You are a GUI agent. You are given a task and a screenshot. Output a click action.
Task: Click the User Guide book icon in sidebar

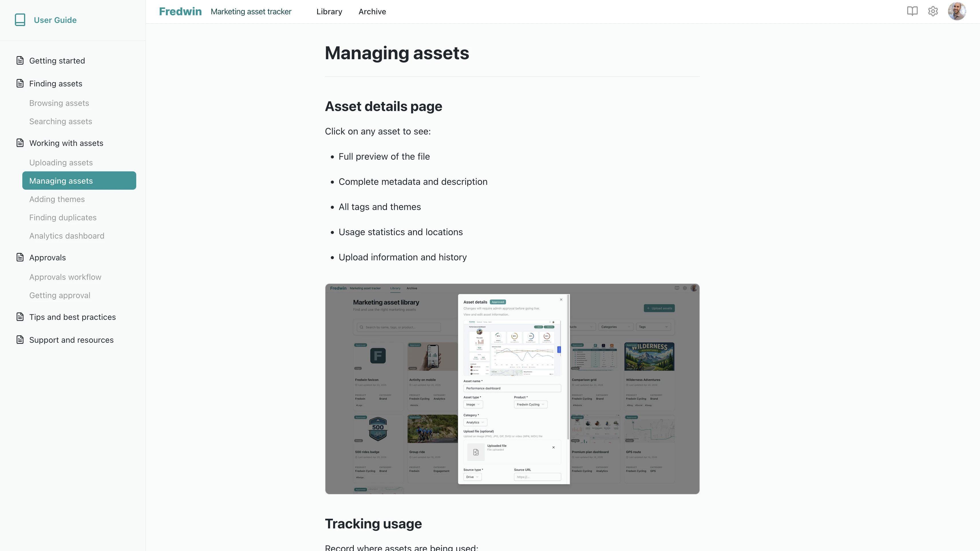point(20,20)
